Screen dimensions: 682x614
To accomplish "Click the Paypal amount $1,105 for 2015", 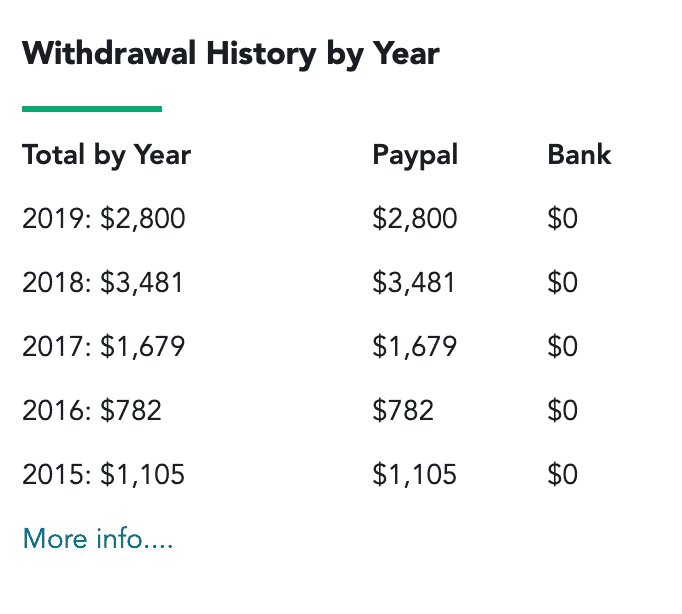I will [415, 474].
